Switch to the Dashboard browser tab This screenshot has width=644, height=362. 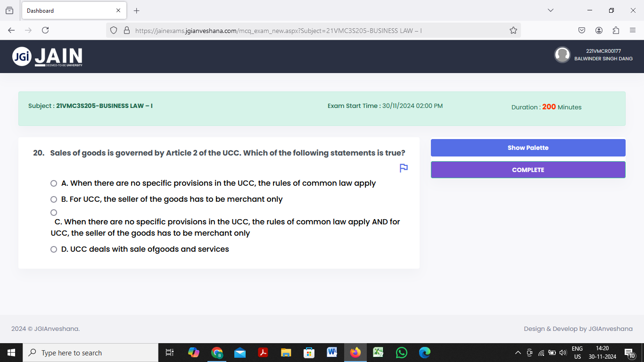[x=66, y=10]
